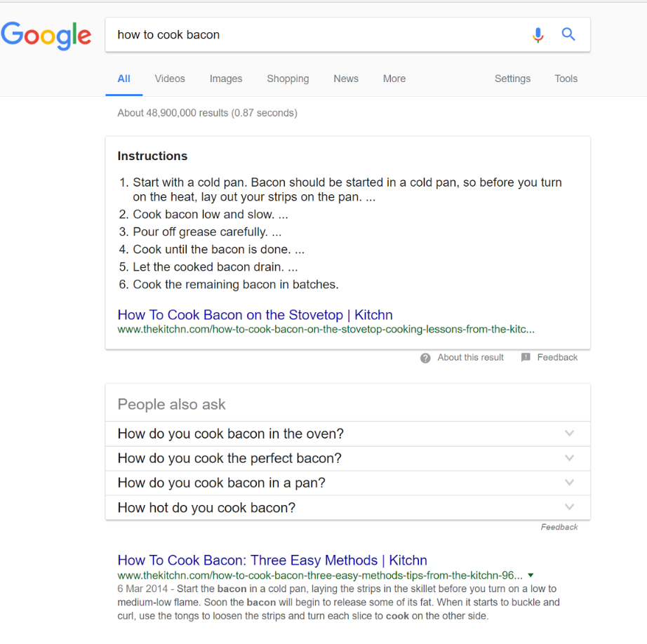Expand 'How do you cook the perfect bacon?'

[x=347, y=458]
